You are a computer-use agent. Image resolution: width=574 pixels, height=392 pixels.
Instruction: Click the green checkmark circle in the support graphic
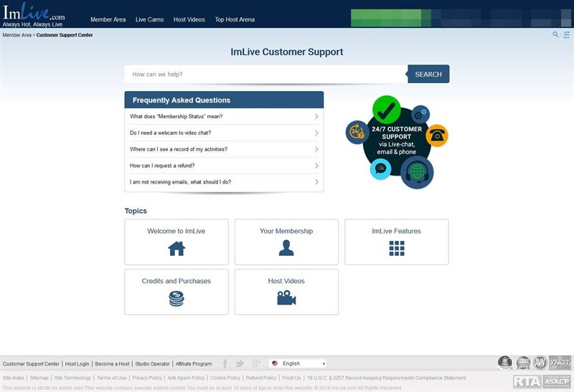click(387, 110)
